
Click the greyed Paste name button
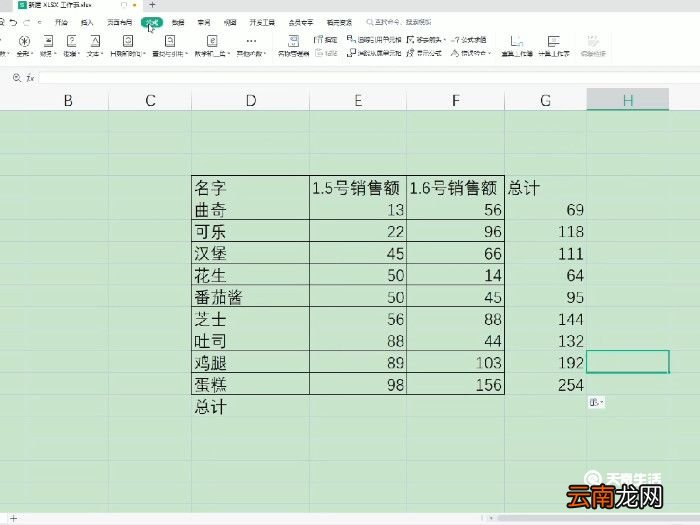326,53
